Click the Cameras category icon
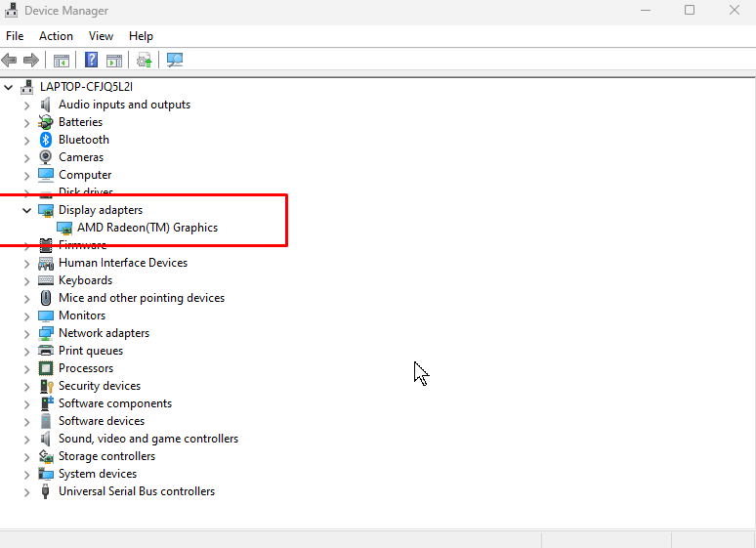Image resolution: width=756 pixels, height=548 pixels. tap(46, 157)
